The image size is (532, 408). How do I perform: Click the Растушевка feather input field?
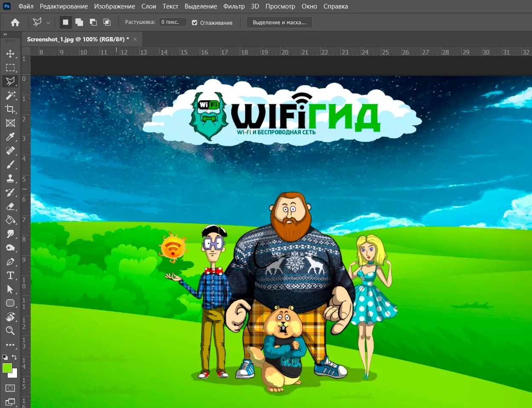(173, 22)
